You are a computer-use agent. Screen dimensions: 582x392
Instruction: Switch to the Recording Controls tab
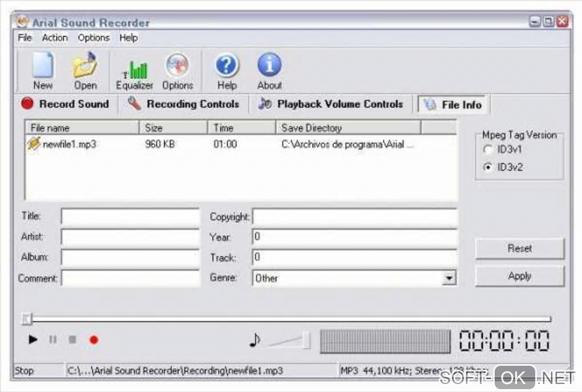(183, 104)
